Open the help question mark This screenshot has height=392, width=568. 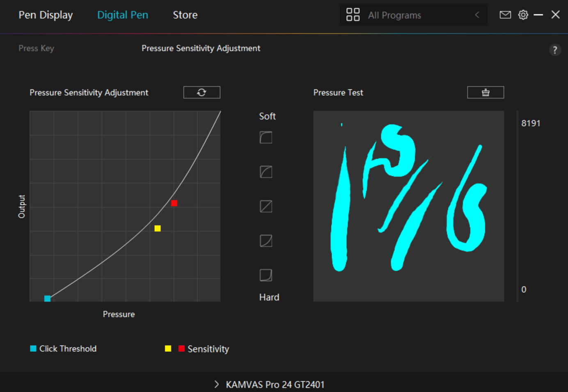[x=555, y=50]
